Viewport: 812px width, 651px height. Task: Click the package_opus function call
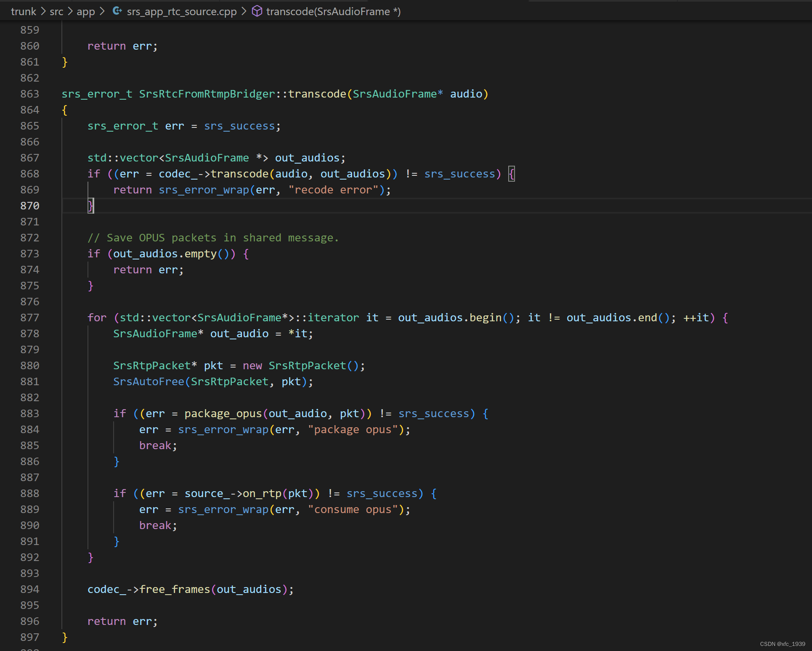point(223,413)
